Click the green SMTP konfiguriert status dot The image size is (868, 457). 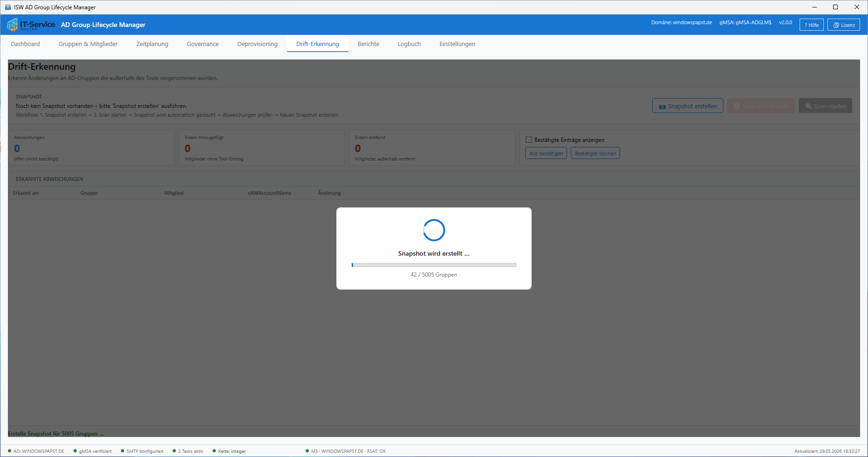122,451
